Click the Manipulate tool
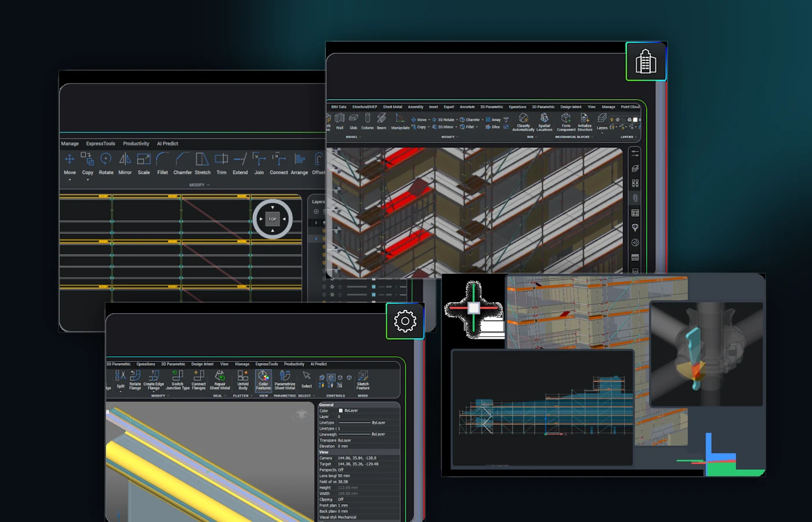812x522 pixels. 400,122
